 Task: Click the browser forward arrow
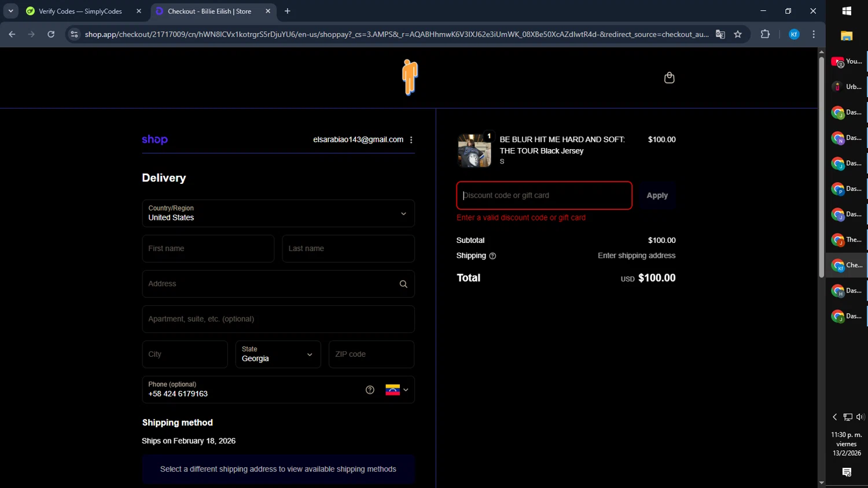31,34
